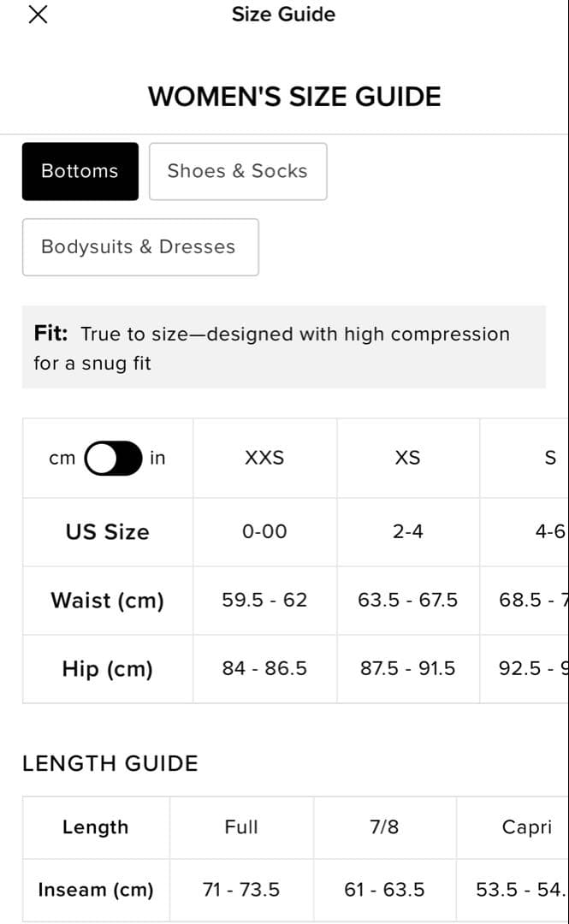Open Bodysuits & Dresses tab

pos(139,247)
